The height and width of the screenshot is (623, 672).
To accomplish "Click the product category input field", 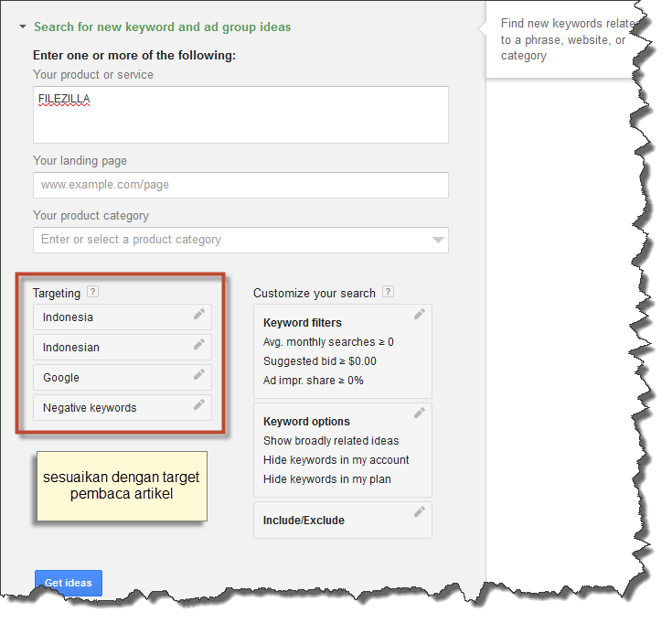I will (229, 240).
